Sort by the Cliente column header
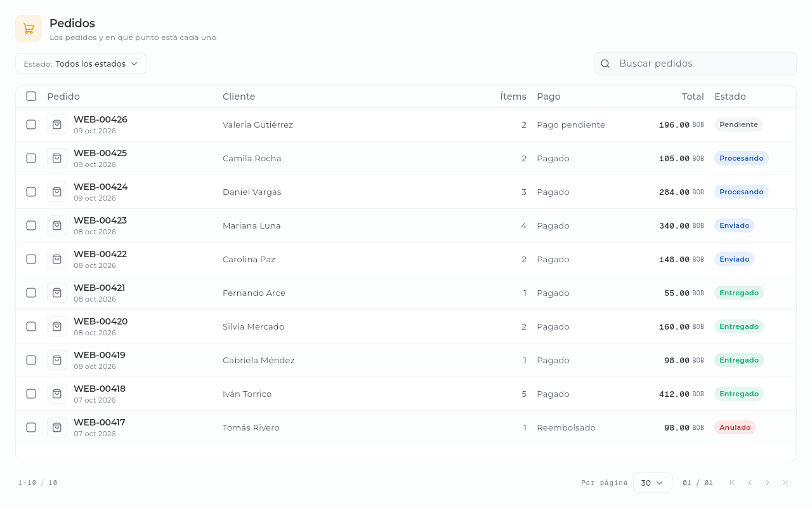 point(239,97)
